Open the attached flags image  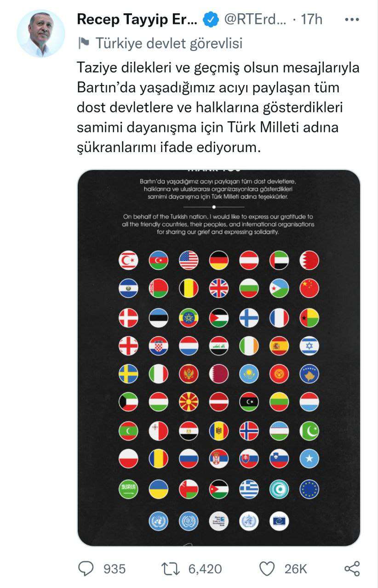(218, 358)
